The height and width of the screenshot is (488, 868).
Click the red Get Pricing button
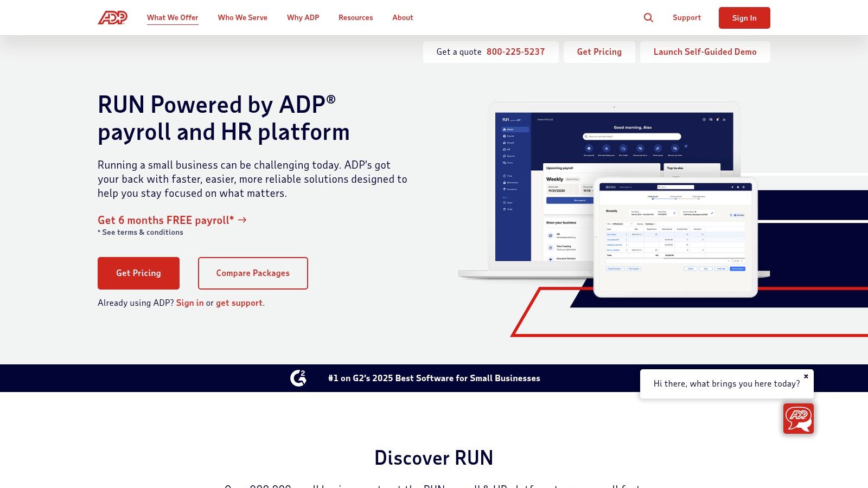(x=138, y=273)
